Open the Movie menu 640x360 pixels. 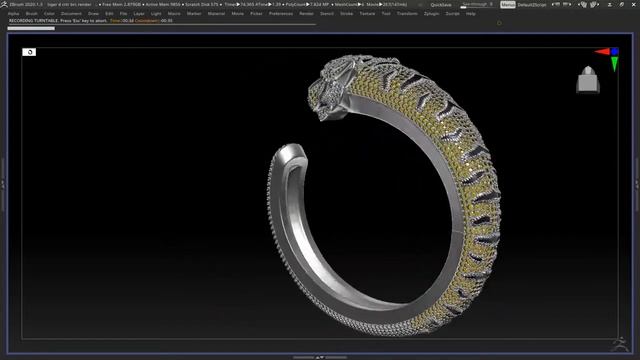pyautogui.click(x=238, y=13)
